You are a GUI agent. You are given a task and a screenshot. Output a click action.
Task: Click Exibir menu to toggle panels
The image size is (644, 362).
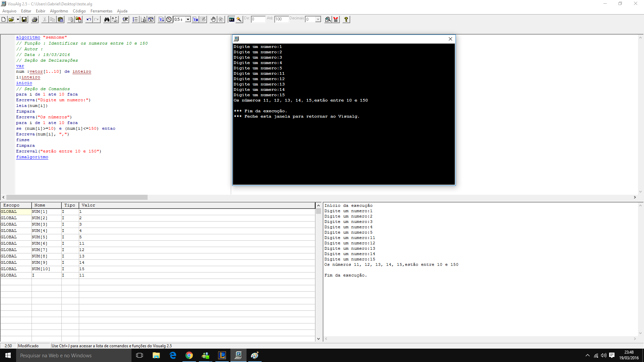click(x=40, y=11)
